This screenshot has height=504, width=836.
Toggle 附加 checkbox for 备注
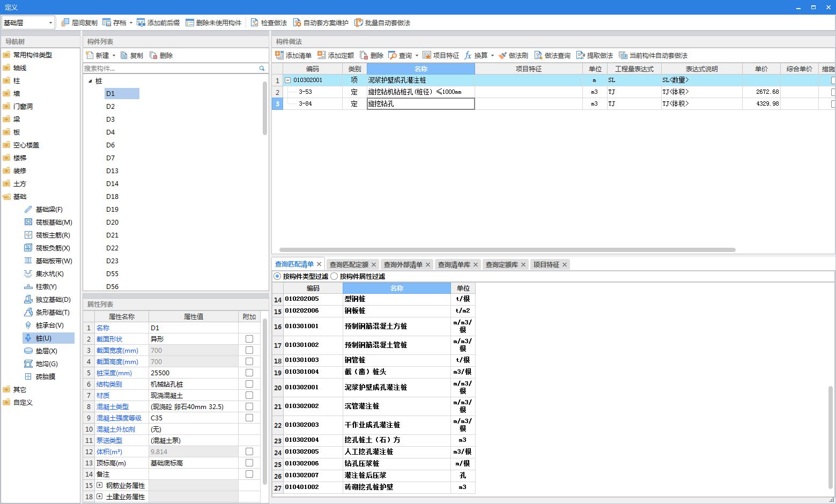point(249,474)
